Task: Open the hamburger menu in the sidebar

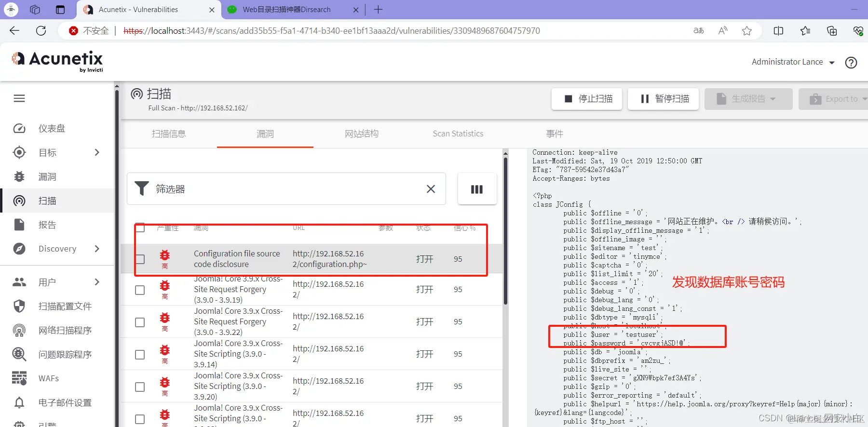Action: tap(19, 98)
